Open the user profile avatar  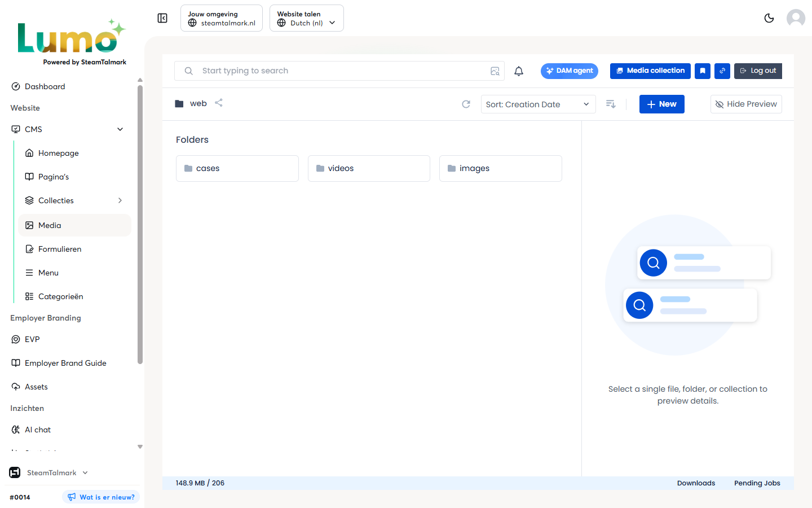796,18
